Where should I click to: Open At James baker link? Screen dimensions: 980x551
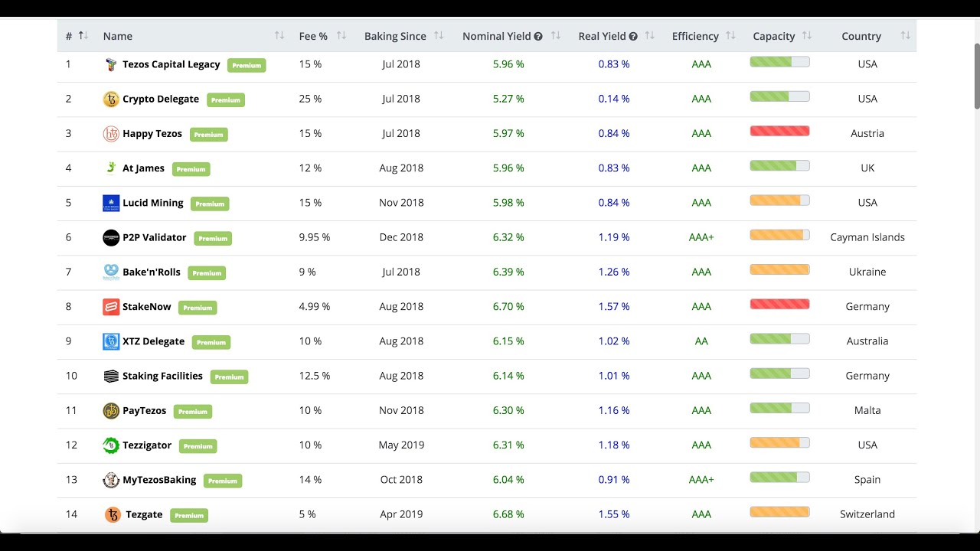point(143,168)
